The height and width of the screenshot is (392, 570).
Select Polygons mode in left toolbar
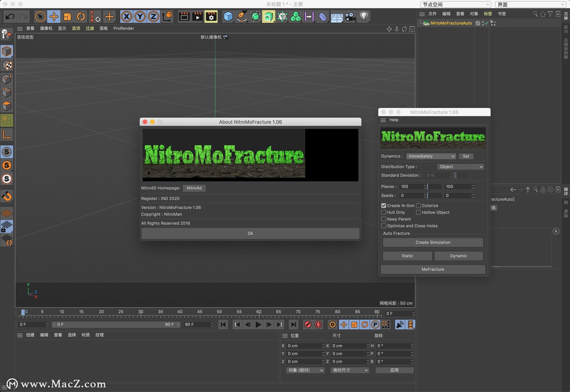click(x=7, y=106)
